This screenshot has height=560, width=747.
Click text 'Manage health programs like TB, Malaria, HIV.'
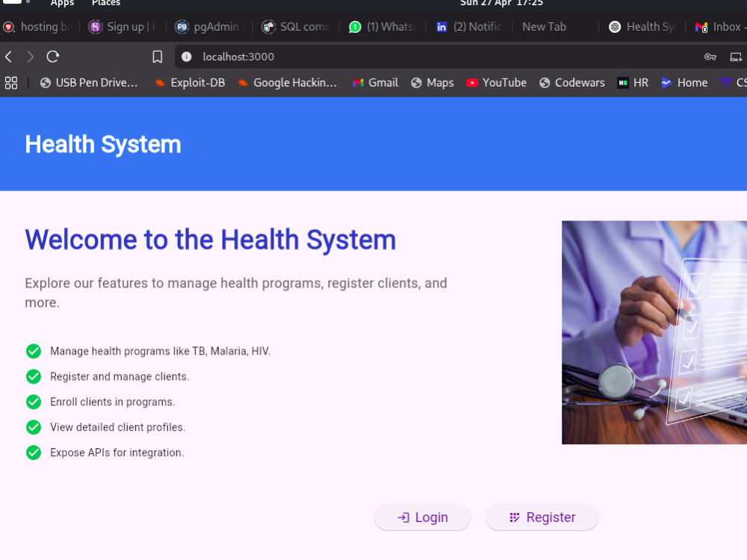click(x=160, y=351)
